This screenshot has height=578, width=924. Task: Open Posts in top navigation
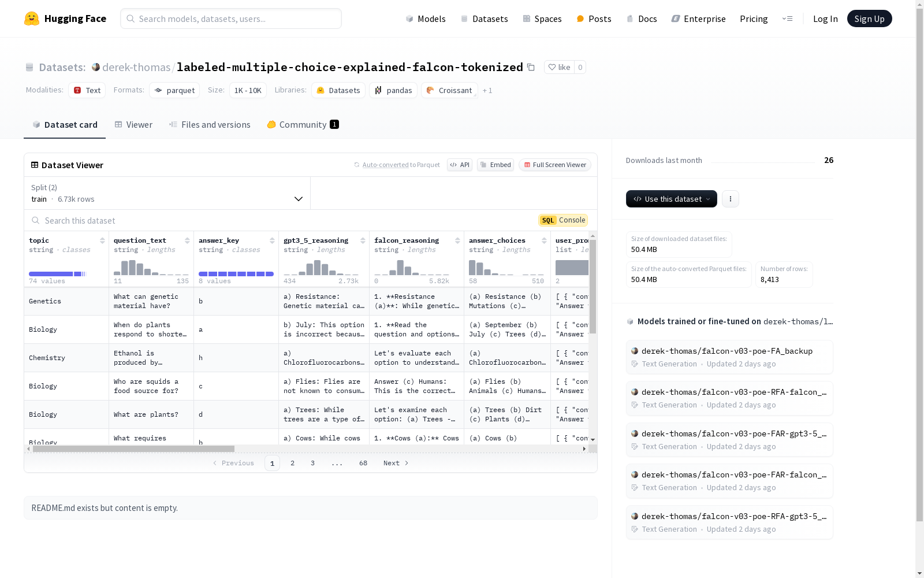pos(594,18)
